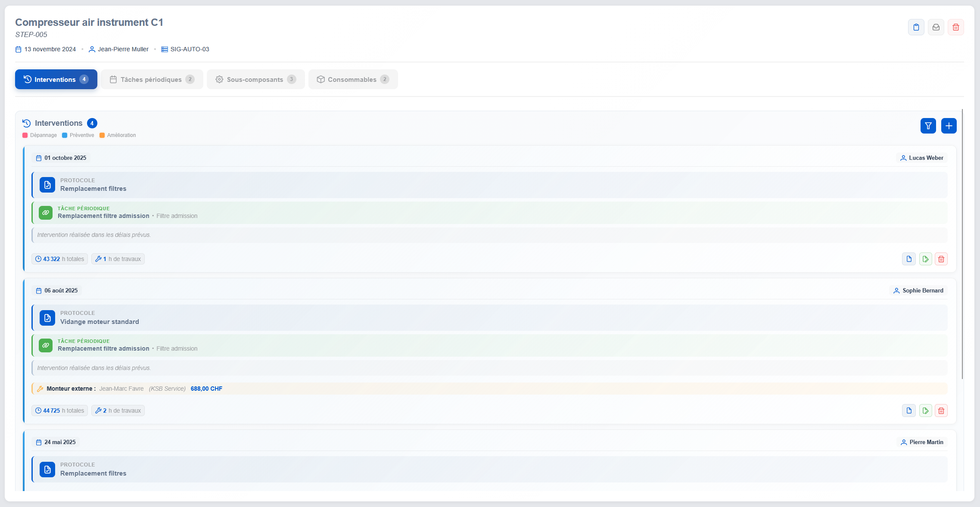View document for 01 octobre 2025 intervention
980x507 pixels.
(x=908, y=259)
